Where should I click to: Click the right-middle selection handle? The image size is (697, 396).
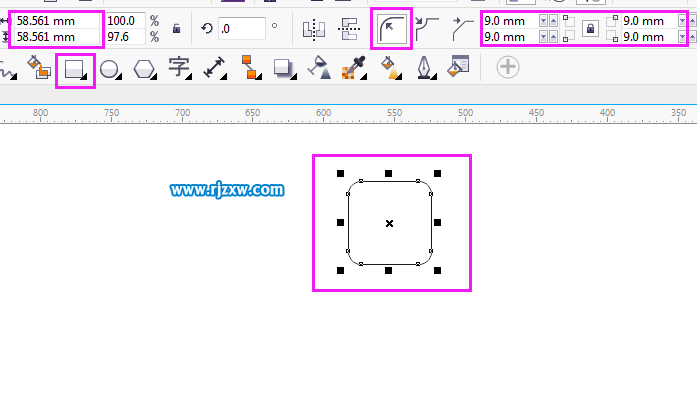pos(437,222)
